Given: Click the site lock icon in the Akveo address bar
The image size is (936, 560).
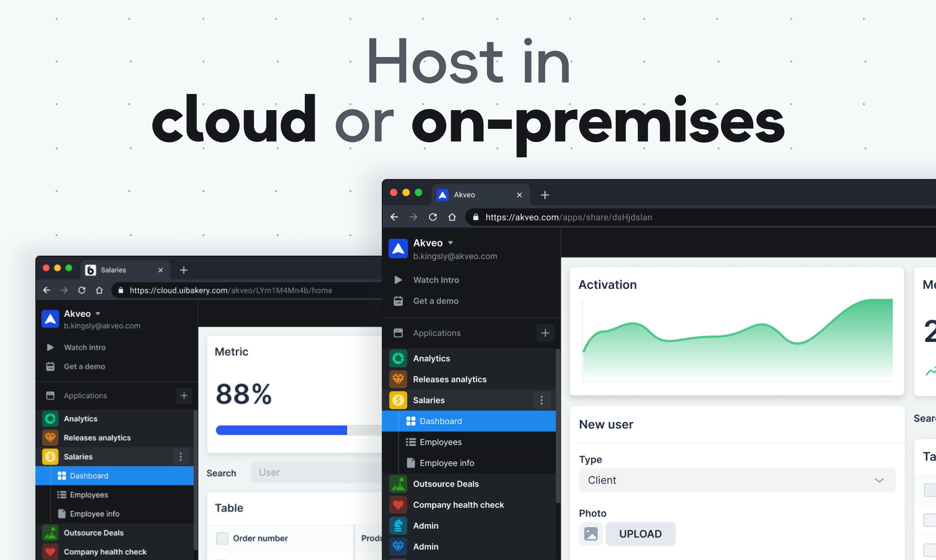Looking at the screenshot, I should [x=476, y=217].
